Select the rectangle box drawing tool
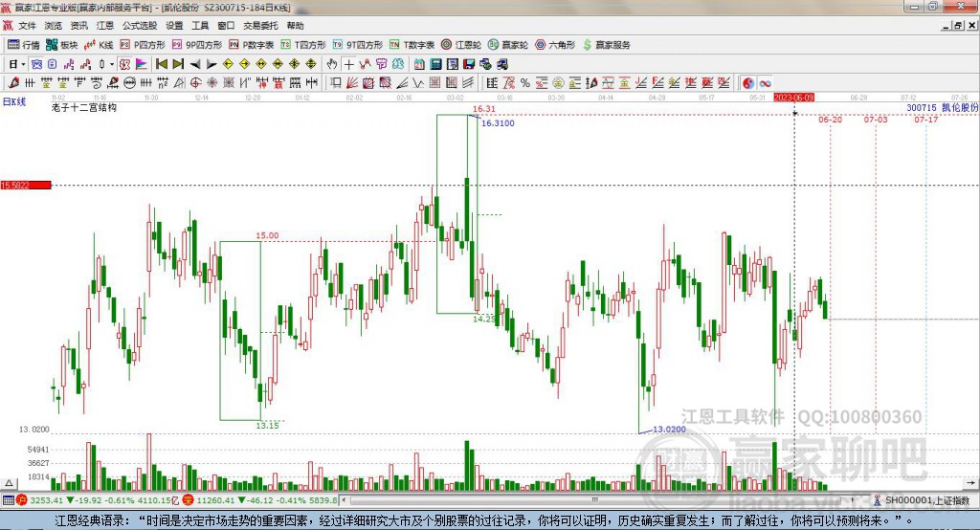980x530 pixels. 336,82
